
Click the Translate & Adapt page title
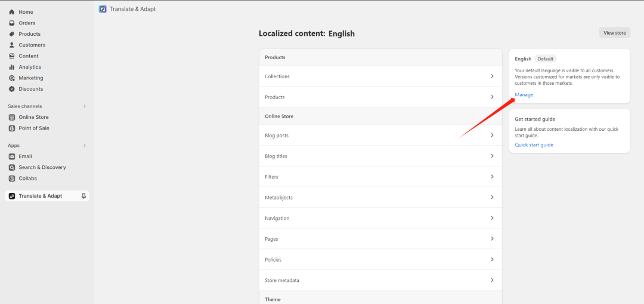point(132,9)
